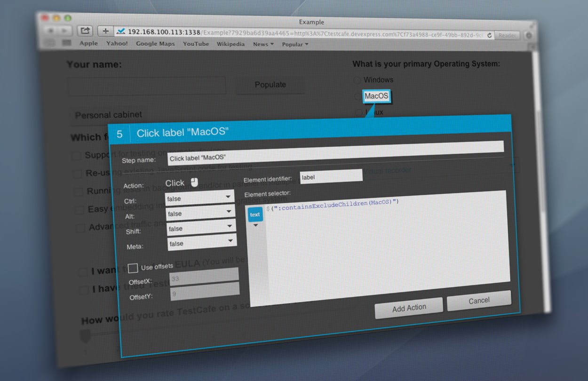Click the plus add-bookmark button
588x381 pixels.
click(105, 31)
